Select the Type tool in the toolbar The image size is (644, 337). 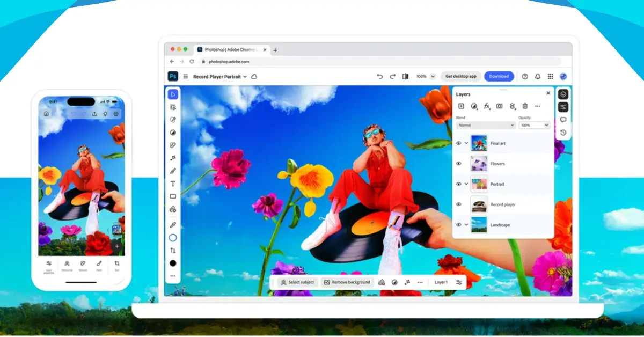[x=173, y=184]
